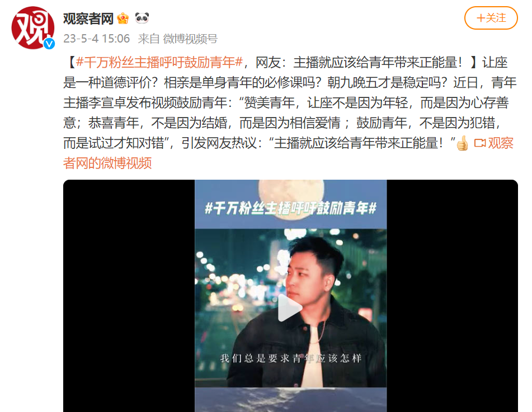Open the 观察者网 username profile link

(88, 18)
